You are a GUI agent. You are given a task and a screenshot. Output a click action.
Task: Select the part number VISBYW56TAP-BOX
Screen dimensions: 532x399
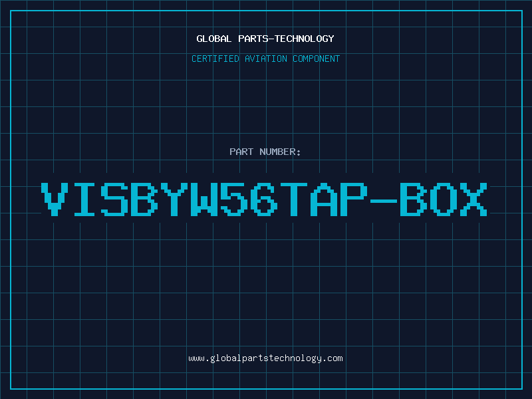click(x=265, y=199)
